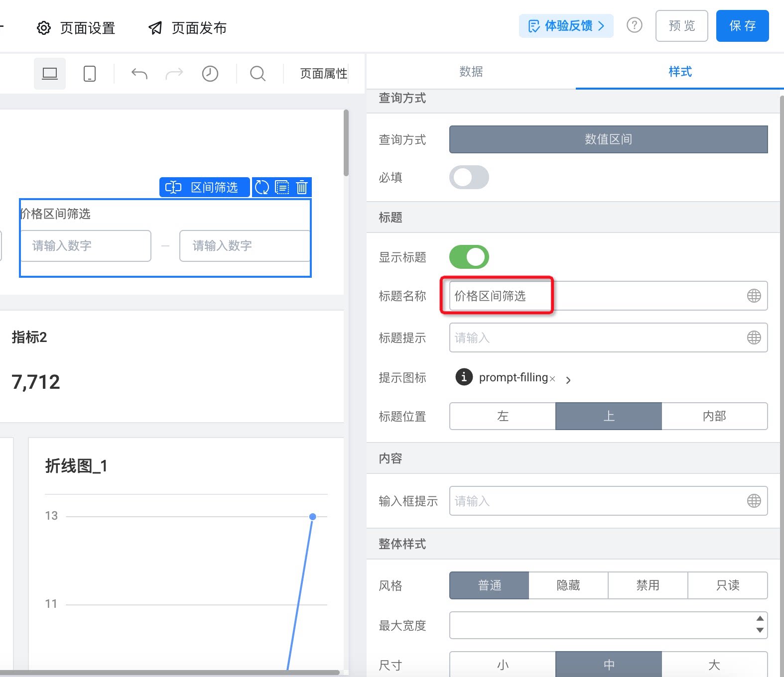Set 标题位置 to 左
Viewport: 784px width, 677px height.
click(503, 416)
